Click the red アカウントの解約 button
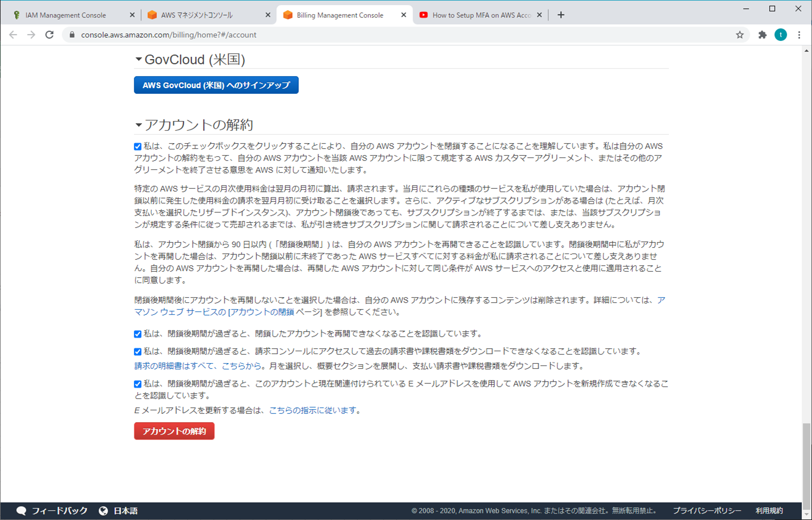The height and width of the screenshot is (520, 812). (x=174, y=431)
